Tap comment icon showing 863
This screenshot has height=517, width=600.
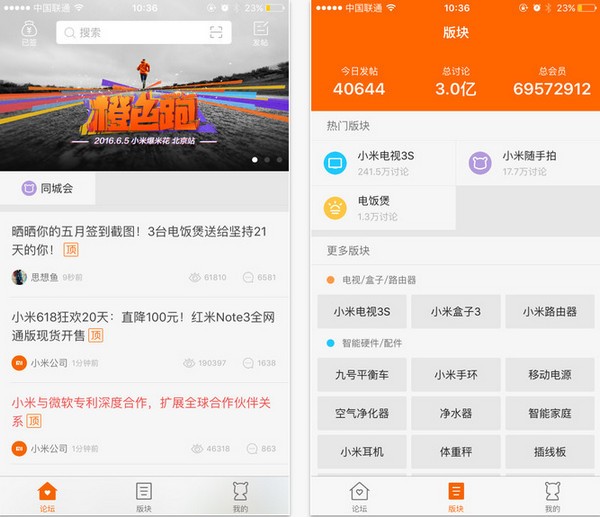point(252,449)
